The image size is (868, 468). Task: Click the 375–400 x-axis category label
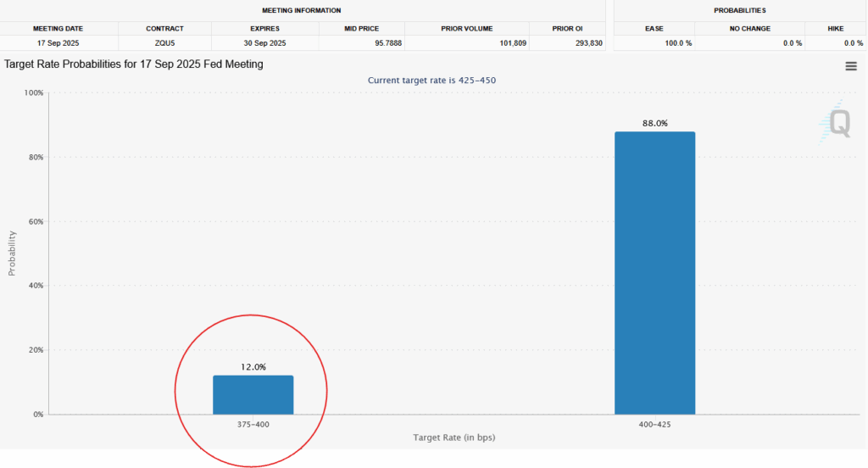[x=253, y=424]
